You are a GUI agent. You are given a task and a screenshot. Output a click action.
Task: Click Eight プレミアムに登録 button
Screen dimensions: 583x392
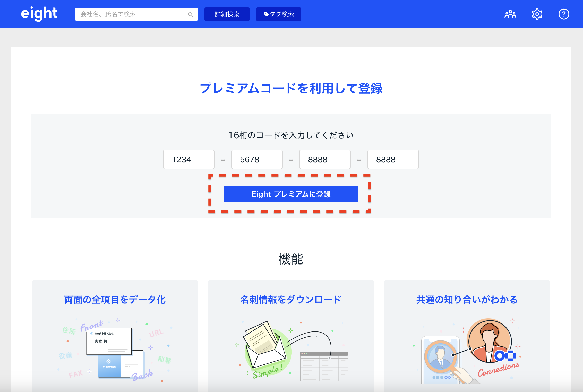click(291, 194)
